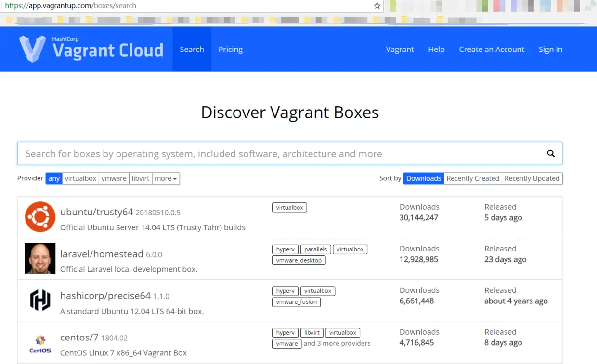
Task: Open centos/7 box
Action: point(79,337)
